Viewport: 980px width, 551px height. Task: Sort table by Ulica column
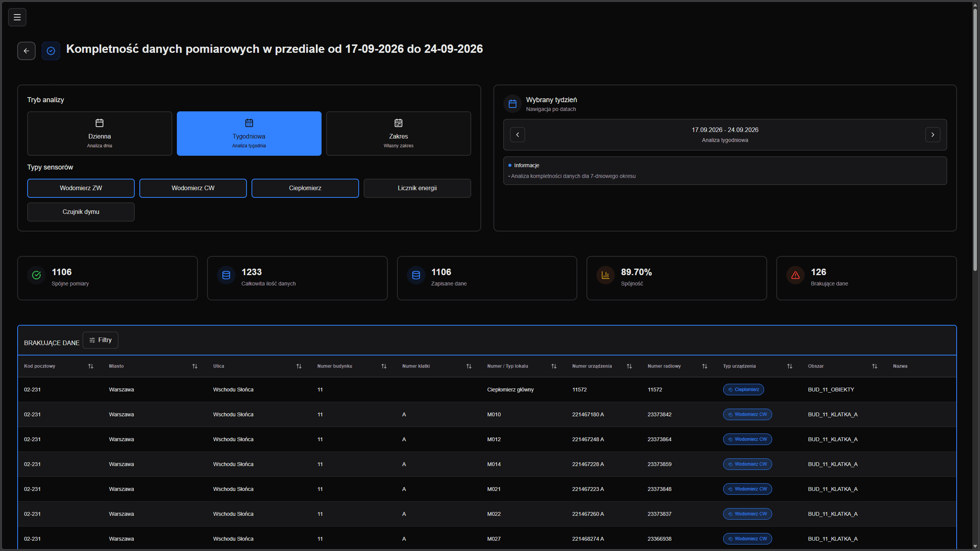(x=299, y=366)
